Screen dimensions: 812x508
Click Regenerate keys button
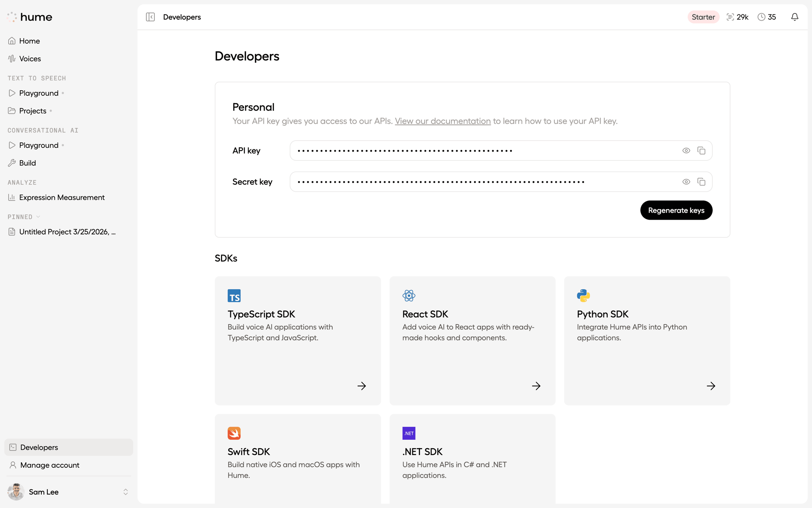coord(676,210)
